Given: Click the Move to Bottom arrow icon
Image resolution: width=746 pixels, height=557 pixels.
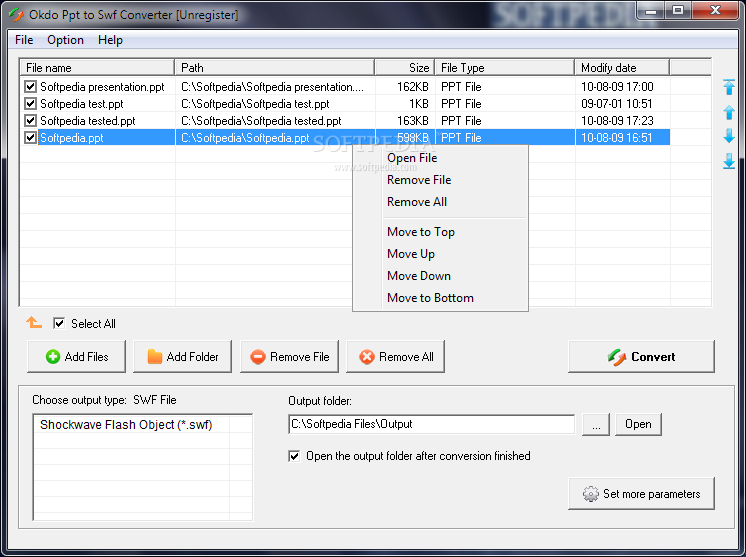Looking at the screenshot, I should tap(729, 161).
